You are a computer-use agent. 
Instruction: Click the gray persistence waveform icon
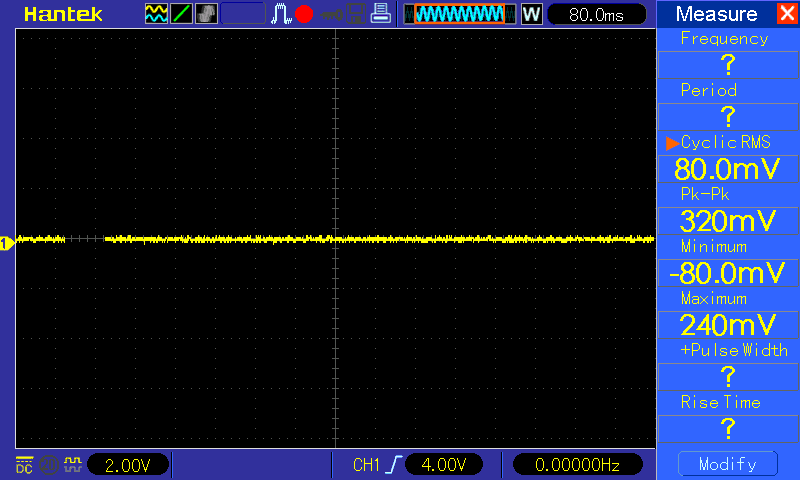[x=206, y=14]
